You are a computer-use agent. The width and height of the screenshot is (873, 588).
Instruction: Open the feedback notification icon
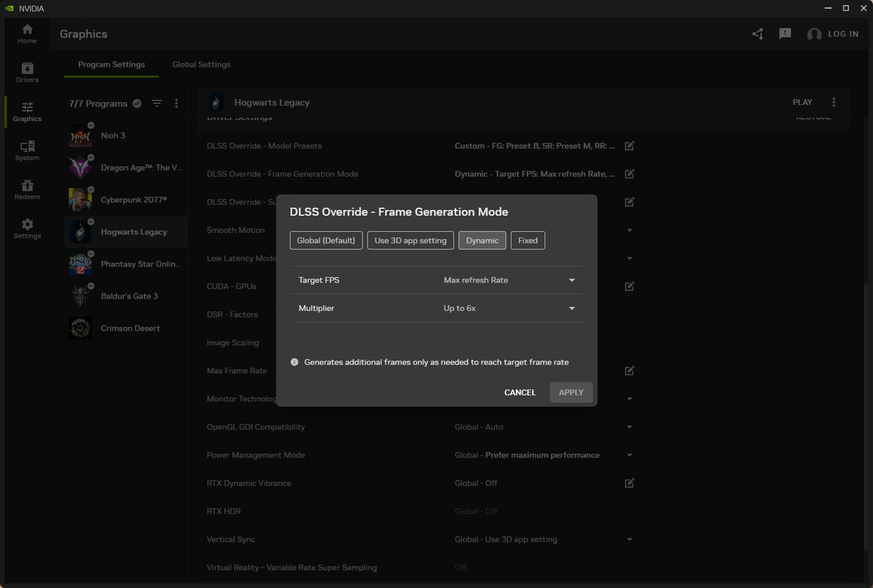click(x=785, y=34)
